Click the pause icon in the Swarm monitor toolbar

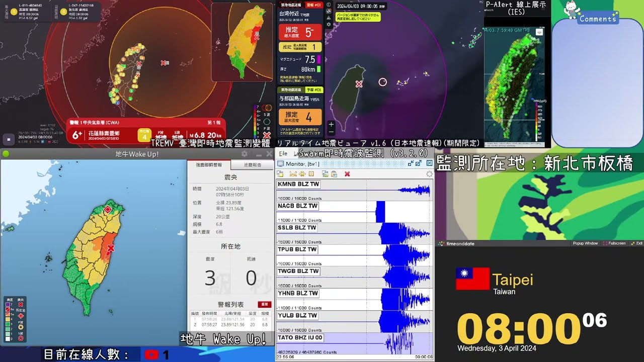point(311,174)
